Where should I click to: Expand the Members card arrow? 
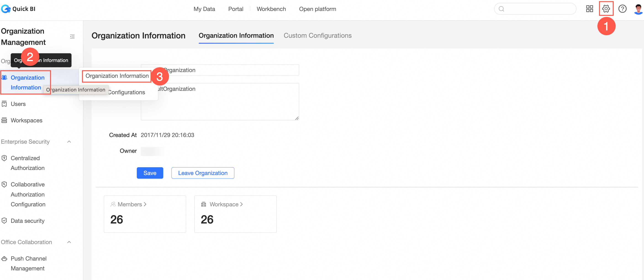point(145,204)
